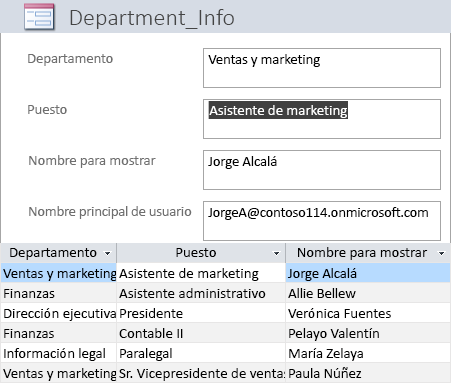The width and height of the screenshot is (451, 384).
Task: Select the María Zelaya cell
Action: (368, 353)
